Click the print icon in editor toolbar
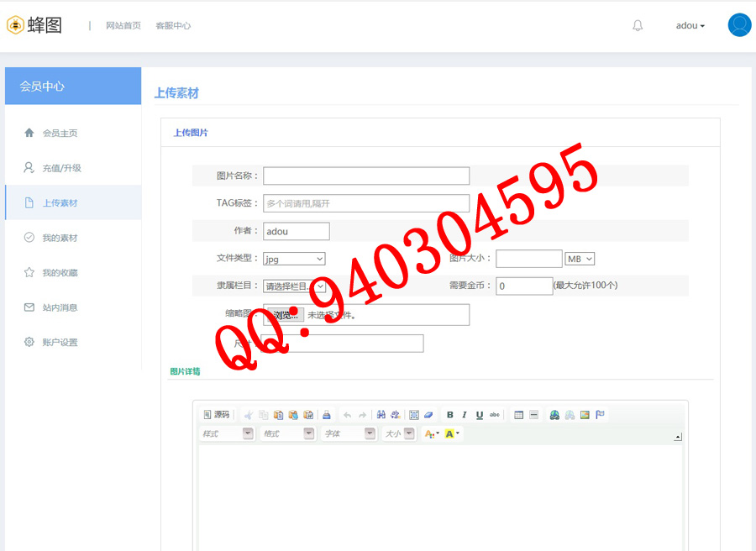Viewport: 756px width, 551px height. coord(327,415)
